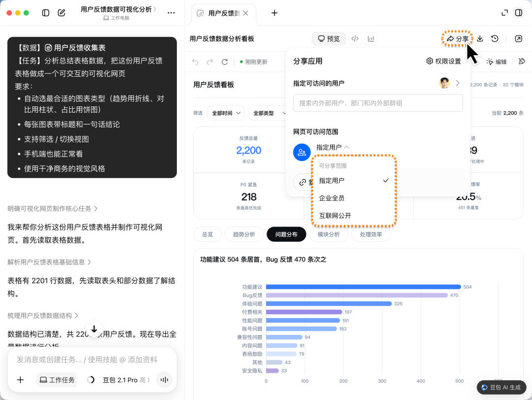Undo the last change in preview toolbar
Viewport: 532px width, 400px height.
195,62
